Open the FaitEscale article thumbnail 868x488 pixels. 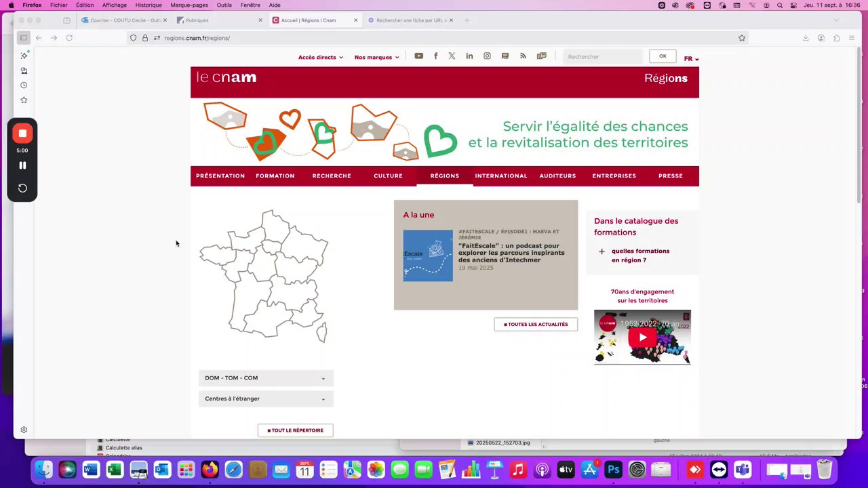coord(428,256)
